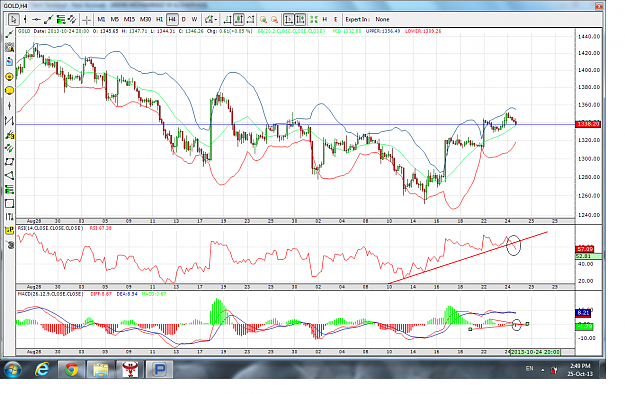Switch chart to M1 timeframe
Image resolution: width=625 pixels, height=394 pixels.
tap(101, 19)
